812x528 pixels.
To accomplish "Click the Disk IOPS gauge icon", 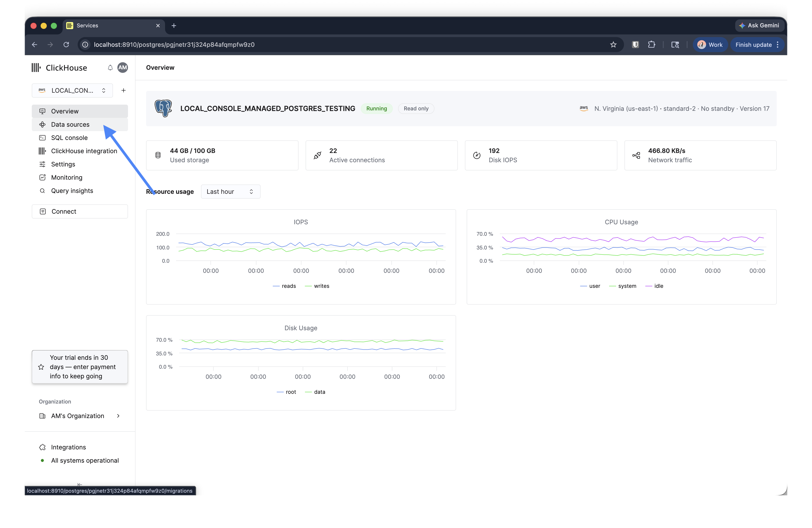I will (x=477, y=155).
